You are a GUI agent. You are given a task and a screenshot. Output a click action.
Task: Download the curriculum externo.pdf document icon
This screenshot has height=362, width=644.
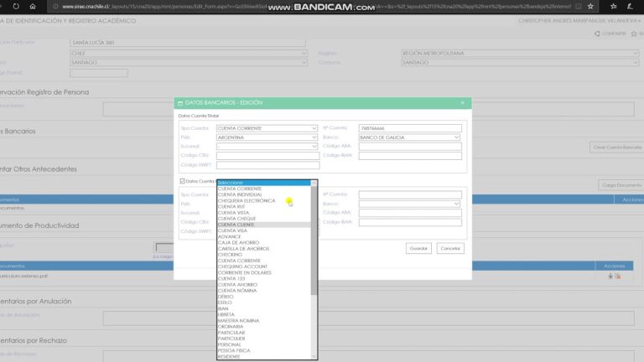[x=610, y=277]
